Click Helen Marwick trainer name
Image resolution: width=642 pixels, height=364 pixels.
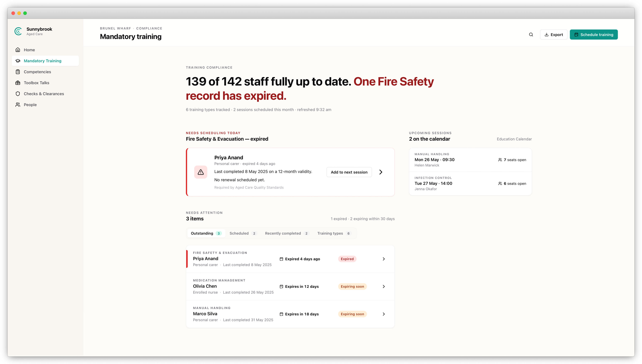(427, 165)
